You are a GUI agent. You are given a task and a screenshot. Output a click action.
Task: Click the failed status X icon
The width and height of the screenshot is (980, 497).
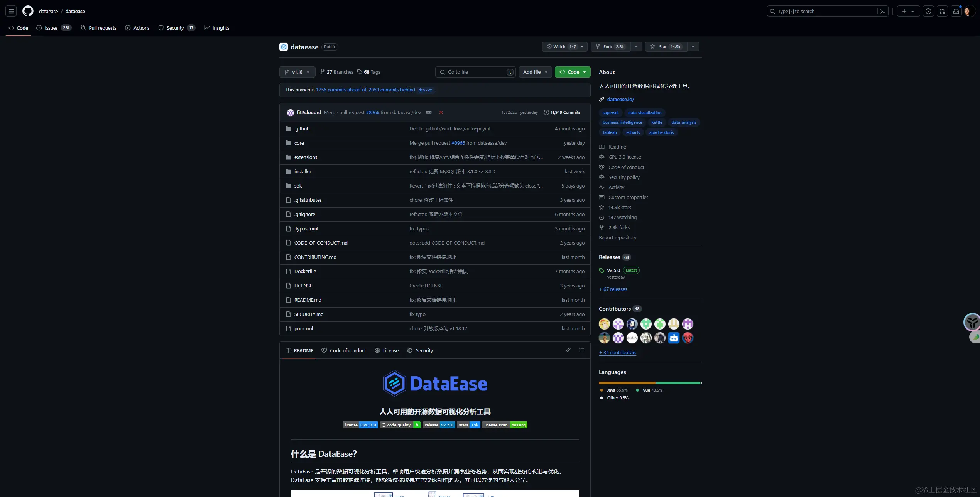441,112
